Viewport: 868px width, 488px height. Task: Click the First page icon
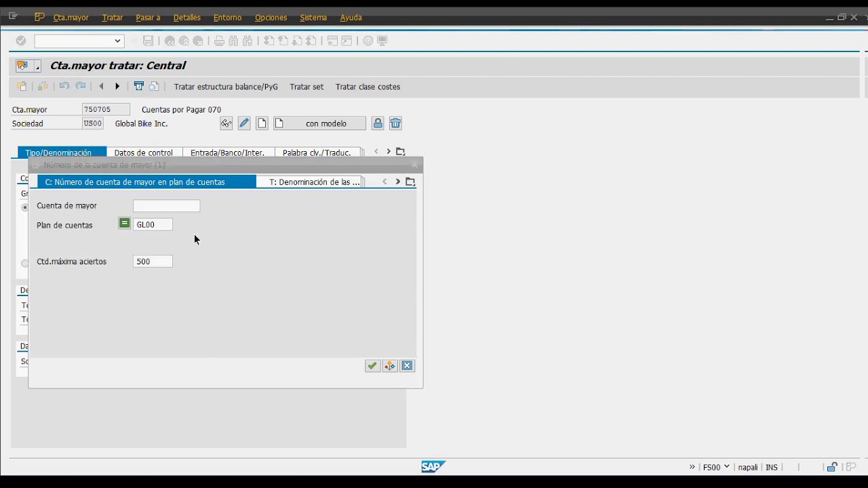coord(269,41)
